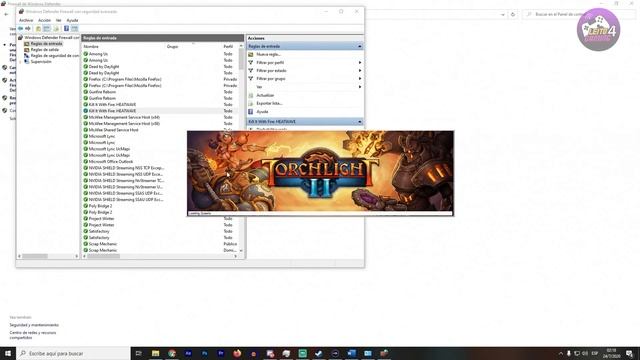The image size is (640, 360).
Task: Click the blue Help toolbar icon
Action: (66, 29)
